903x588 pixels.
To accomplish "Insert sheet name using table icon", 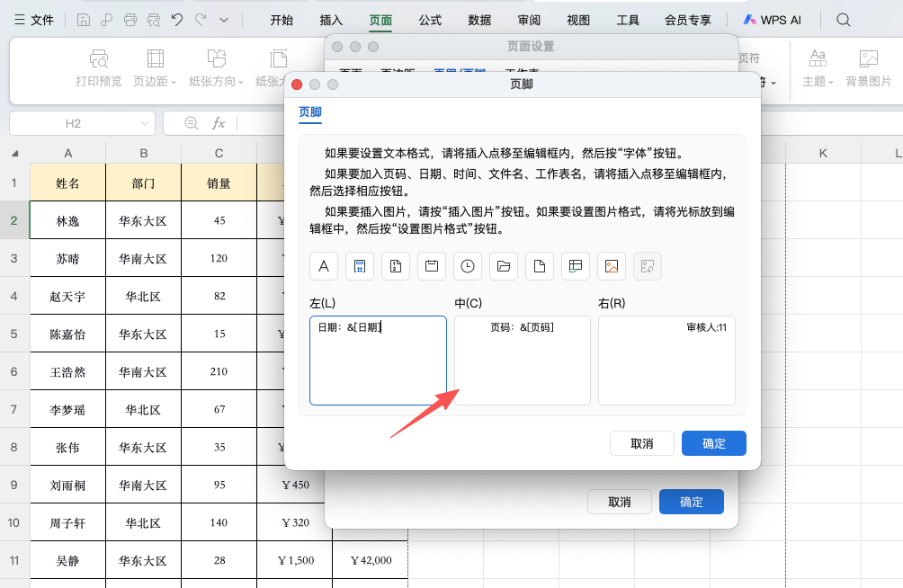I will click(576, 266).
